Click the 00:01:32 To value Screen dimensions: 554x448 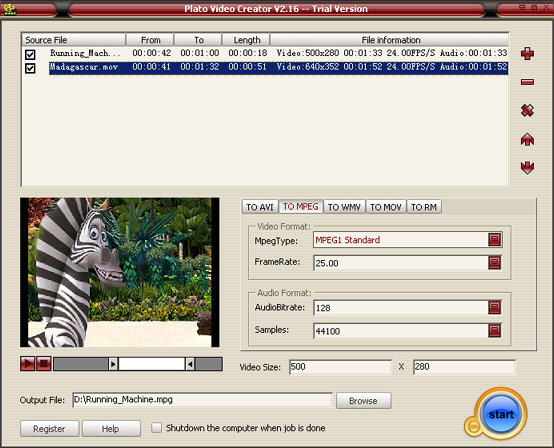(200, 67)
